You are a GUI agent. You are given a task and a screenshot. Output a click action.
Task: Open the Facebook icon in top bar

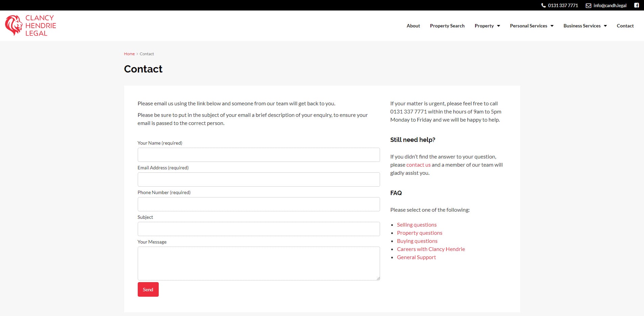637,5
